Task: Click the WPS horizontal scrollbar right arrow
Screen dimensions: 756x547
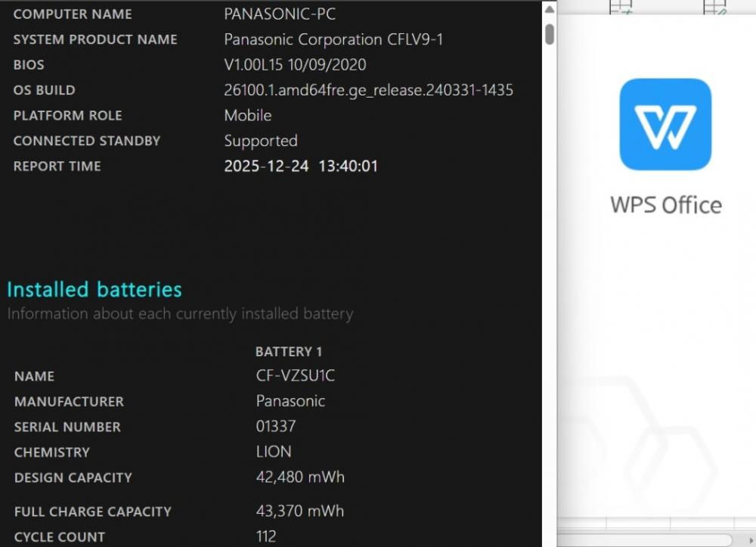Action: pos(751,541)
